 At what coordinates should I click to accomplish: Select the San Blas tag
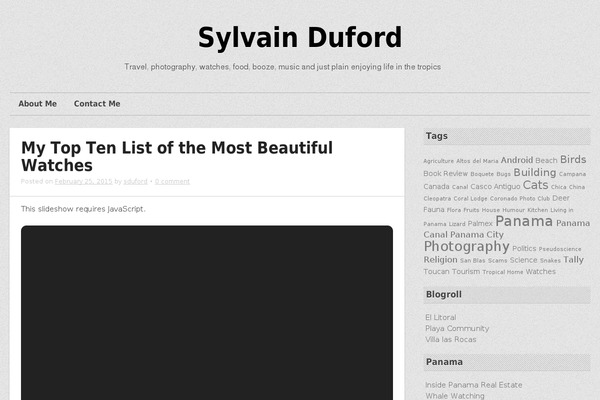click(x=473, y=261)
